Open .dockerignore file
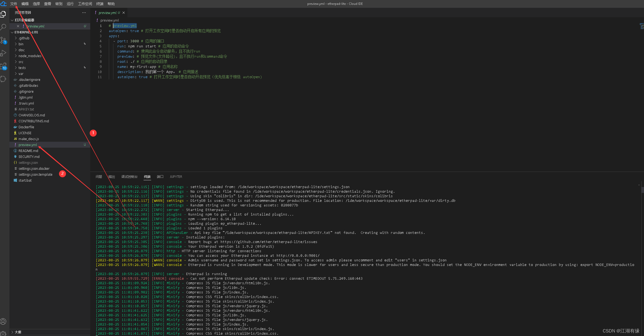Viewport: 644px width, 336px height. tap(50, 79)
